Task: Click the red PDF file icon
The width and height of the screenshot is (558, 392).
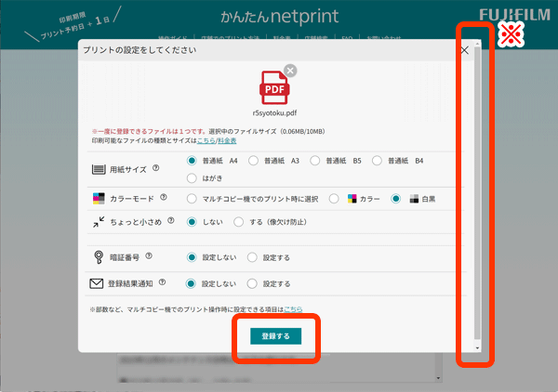Action: point(274,88)
